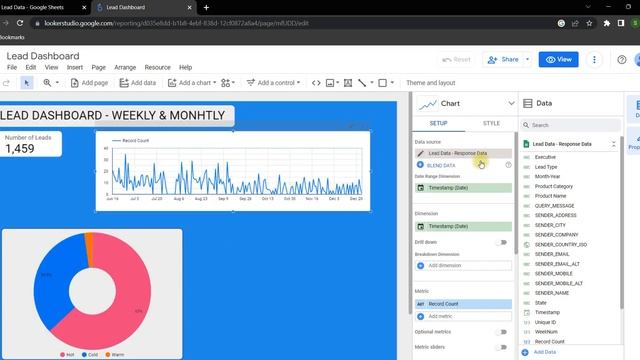Open the View menu
The image size is (640, 360).
pyautogui.click(x=51, y=67)
